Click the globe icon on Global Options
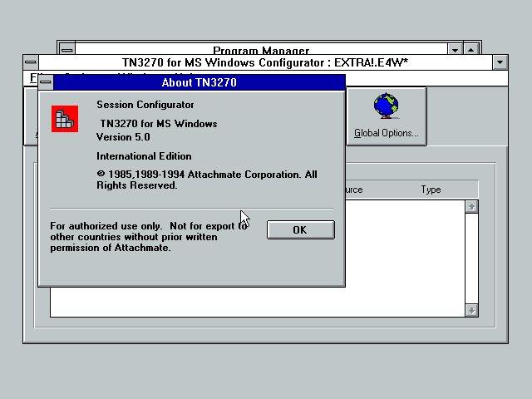532x399 pixels. click(x=386, y=106)
